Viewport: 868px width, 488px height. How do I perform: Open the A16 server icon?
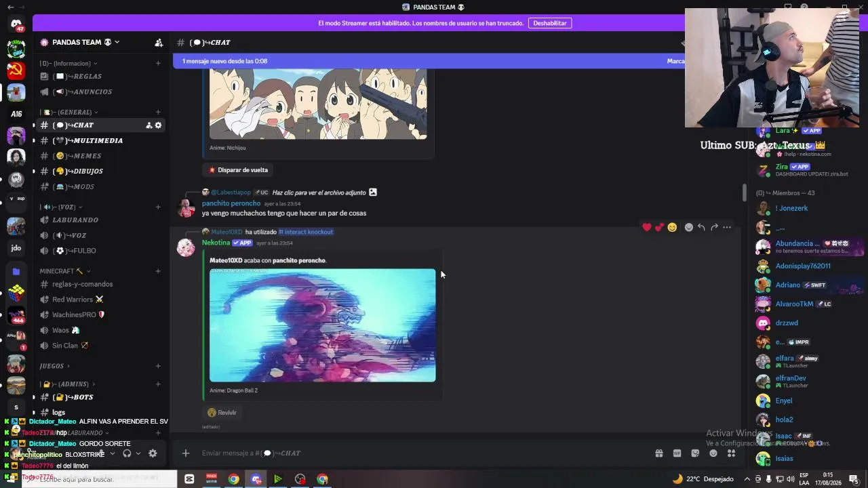click(16, 114)
